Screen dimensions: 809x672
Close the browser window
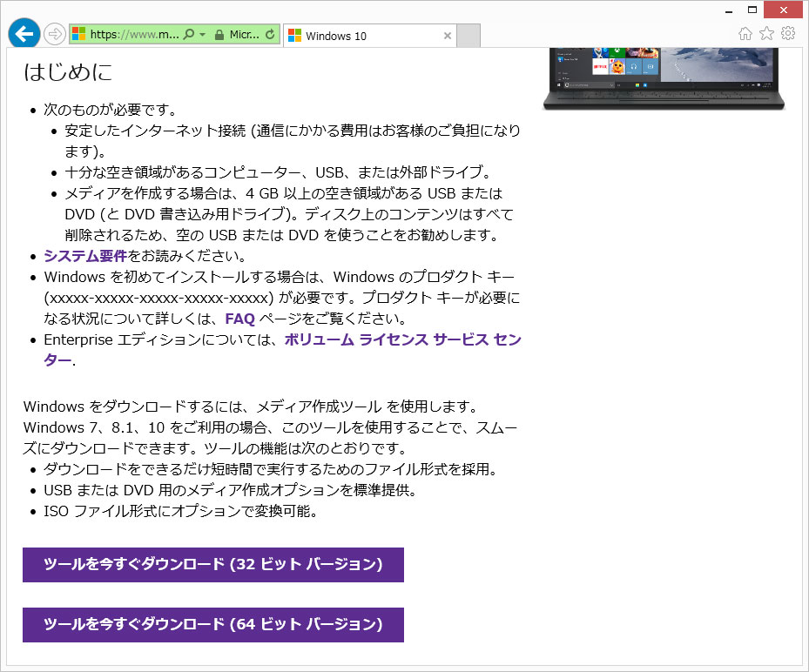(x=783, y=10)
